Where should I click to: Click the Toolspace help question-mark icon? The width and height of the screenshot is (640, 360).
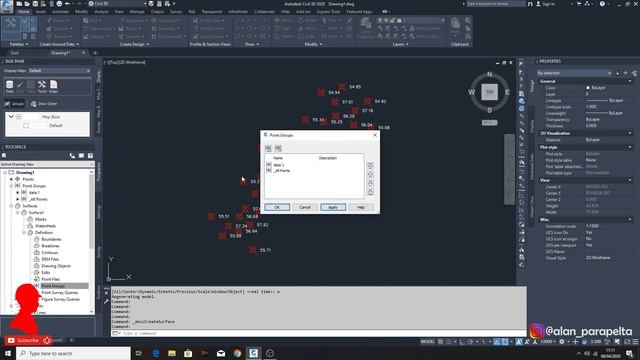[90, 156]
